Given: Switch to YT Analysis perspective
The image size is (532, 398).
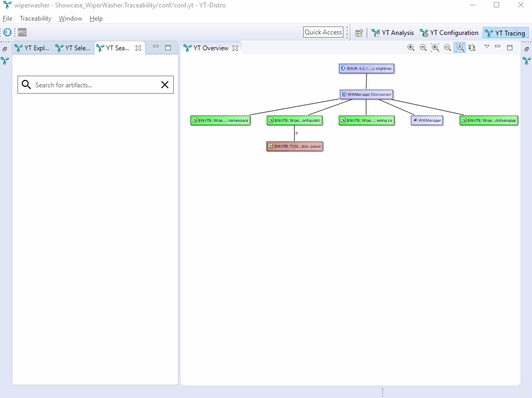Looking at the screenshot, I should tap(393, 33).
